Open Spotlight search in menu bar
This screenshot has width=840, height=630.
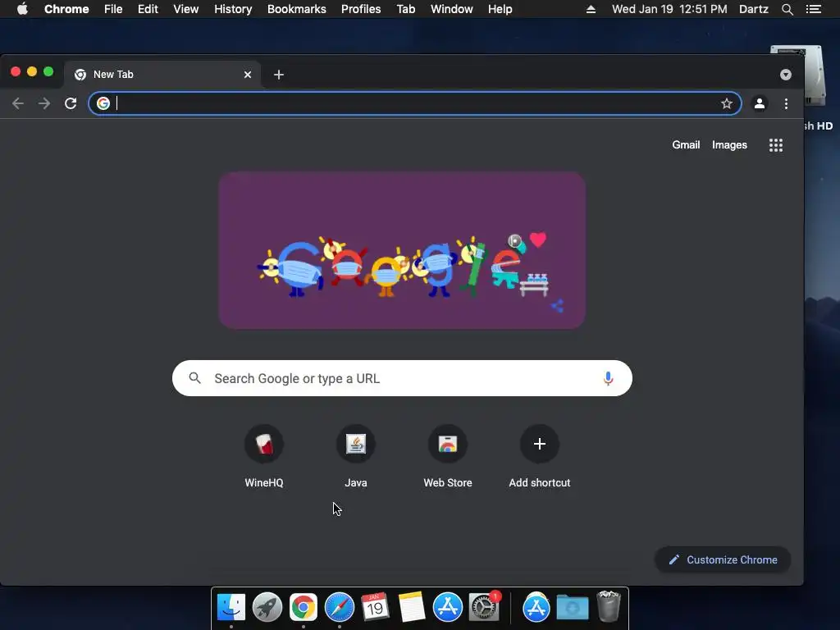click(787, 9)
